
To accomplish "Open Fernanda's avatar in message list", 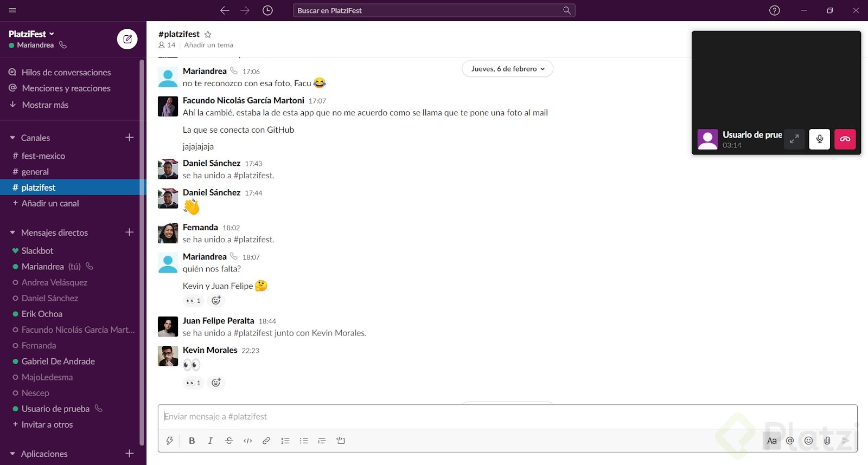I will tap(168, 233).
